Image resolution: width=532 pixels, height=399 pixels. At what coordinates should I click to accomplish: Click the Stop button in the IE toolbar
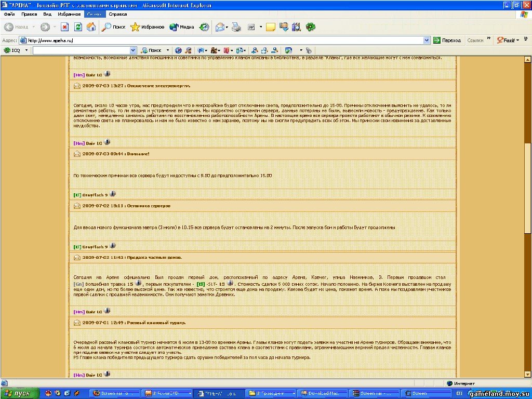(65, 27)
